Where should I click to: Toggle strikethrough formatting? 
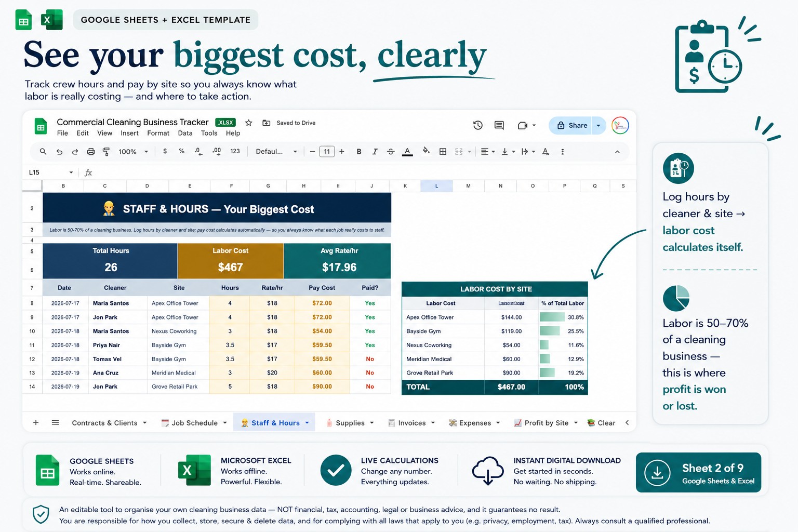tap(391, 152)
